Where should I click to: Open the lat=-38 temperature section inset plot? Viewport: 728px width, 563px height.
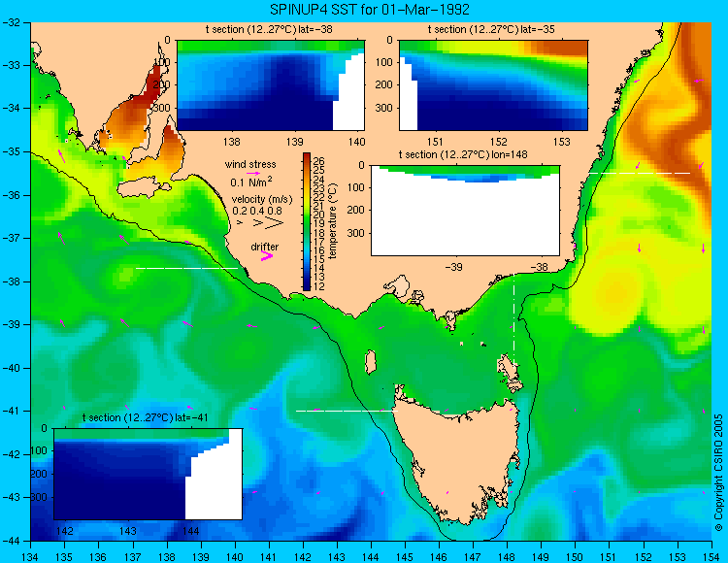click(271, 85)
